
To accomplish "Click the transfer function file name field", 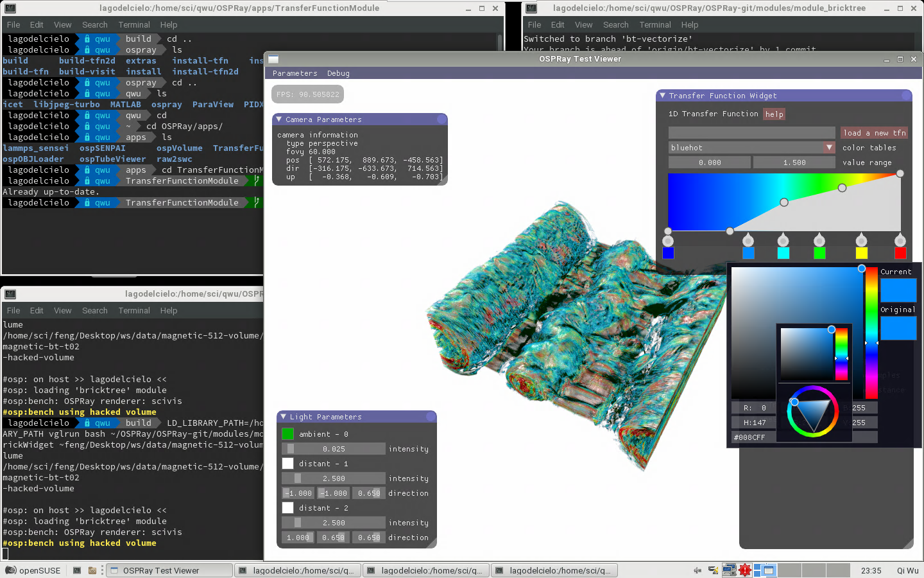I will tap(752, 133).
